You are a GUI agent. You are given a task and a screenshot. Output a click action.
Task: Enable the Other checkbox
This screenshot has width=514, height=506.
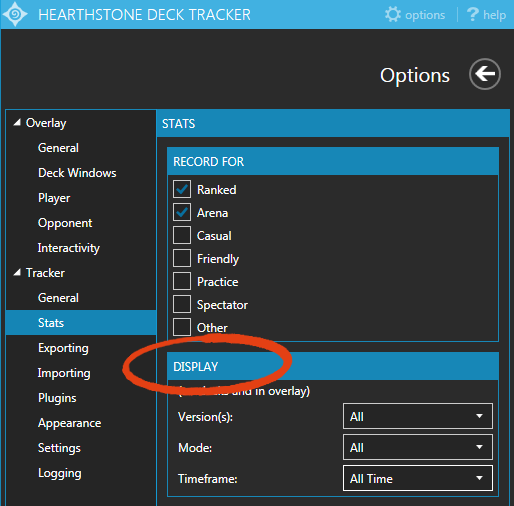pos(182,327)
